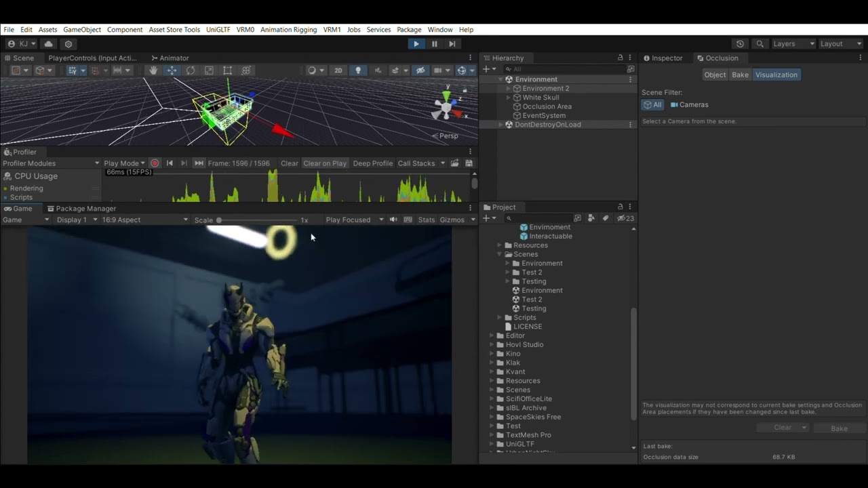
Task: Mute game audio with speaker icon
Action: click(393, 220)
